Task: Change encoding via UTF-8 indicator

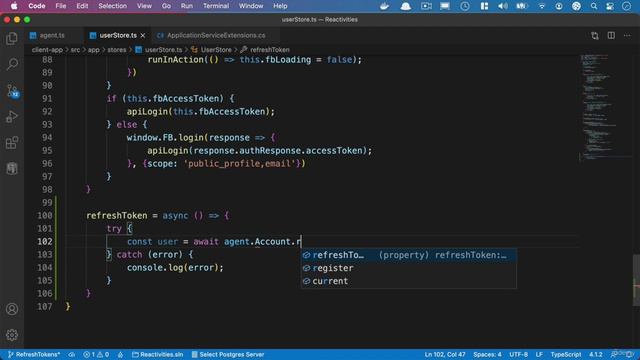Action: click(x=518, y=354)
